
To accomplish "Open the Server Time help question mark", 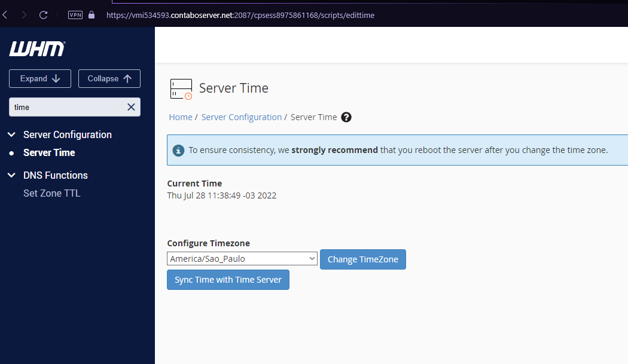I will click(x=346, y=117).
